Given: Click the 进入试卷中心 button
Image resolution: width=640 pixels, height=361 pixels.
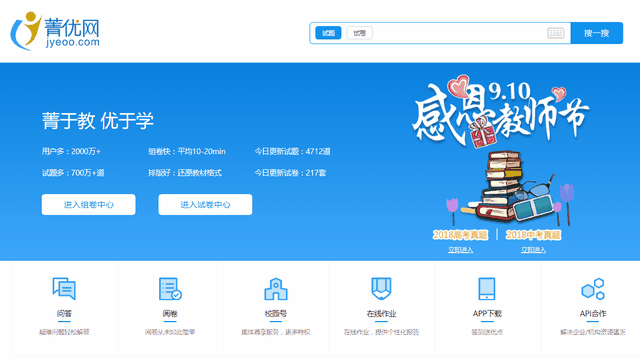Looking at the screenshot, I should [205, 205].
